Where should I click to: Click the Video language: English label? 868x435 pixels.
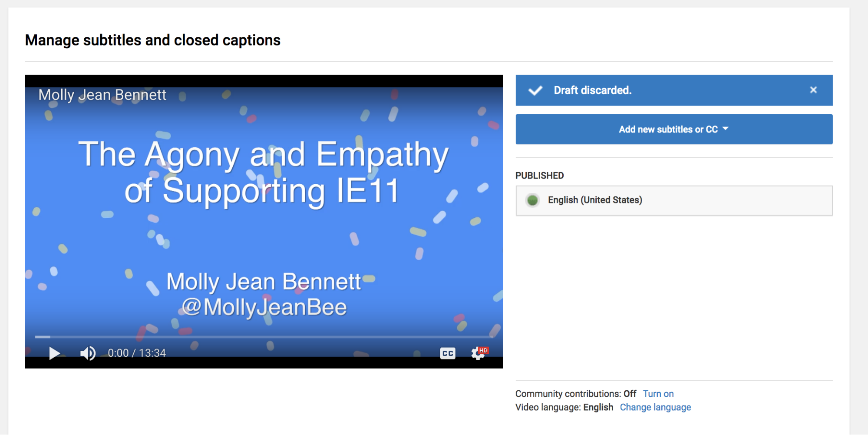564,407
